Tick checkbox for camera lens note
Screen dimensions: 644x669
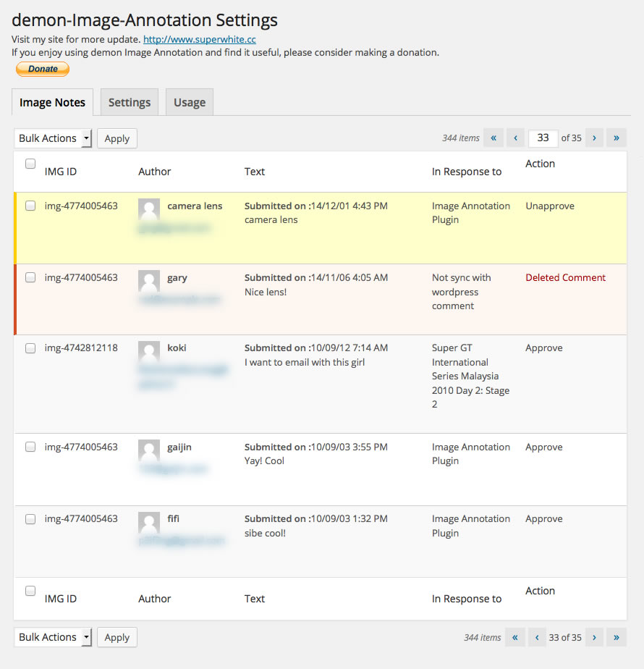[x=30, y=206]
